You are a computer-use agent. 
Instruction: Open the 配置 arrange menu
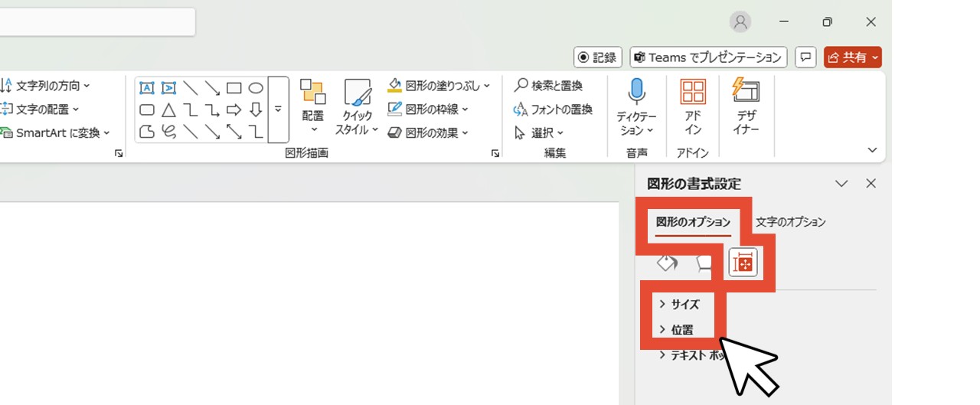[x=313, y=107]
